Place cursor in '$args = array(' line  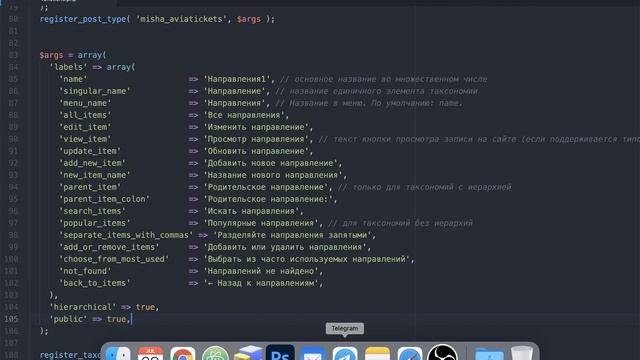point(73,55)
